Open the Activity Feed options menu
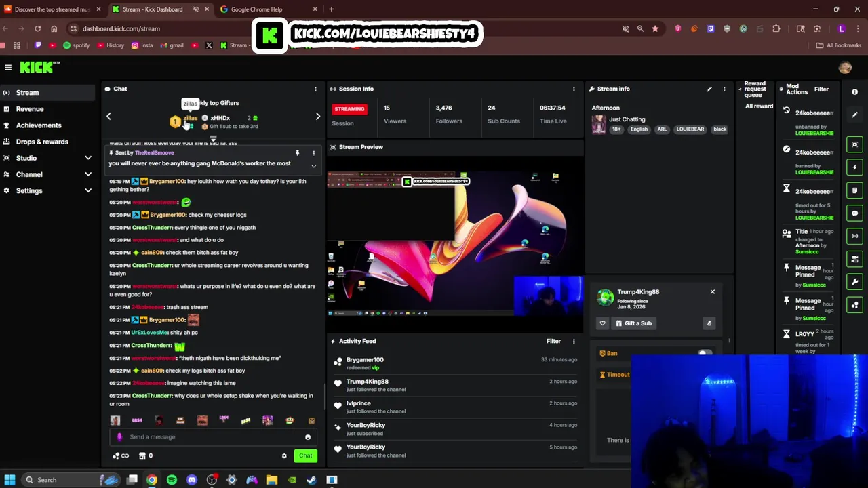868x488 pixels. pyautogui.click(x=574, y=341)
